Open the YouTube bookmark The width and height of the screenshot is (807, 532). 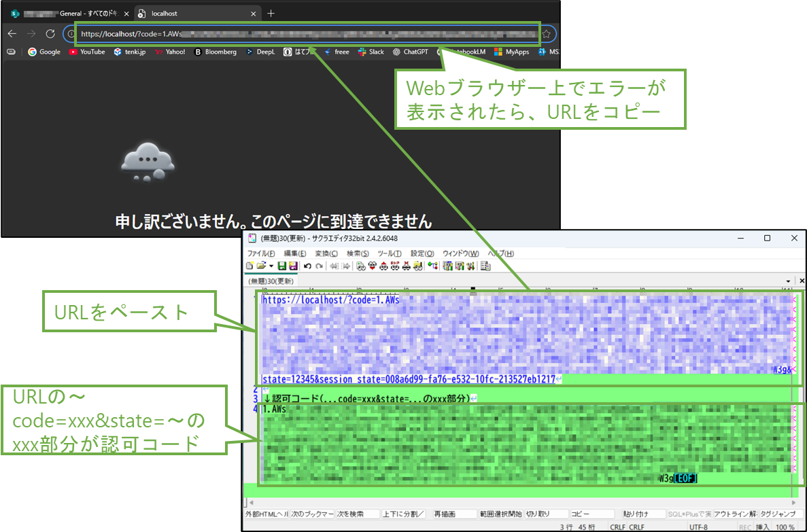(87, 52)
